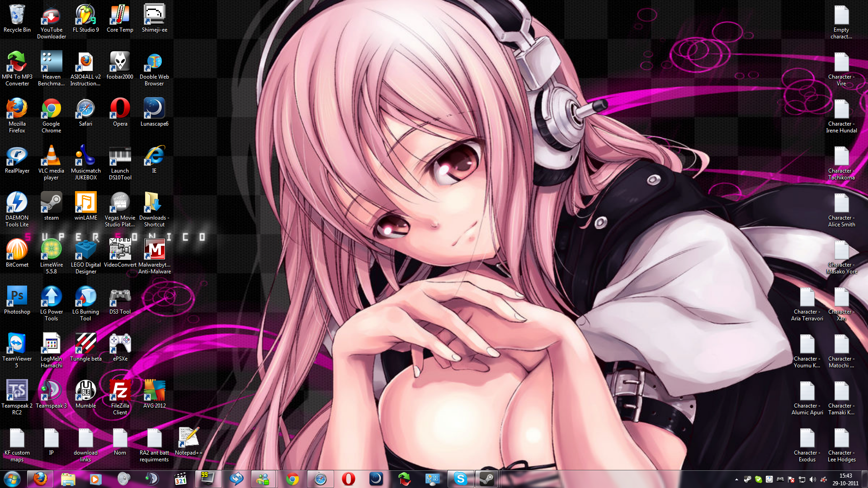Select Vegas Movie Studio Platinum icon
The width and height of the screenshot is (868, 488).
(120, 210)
